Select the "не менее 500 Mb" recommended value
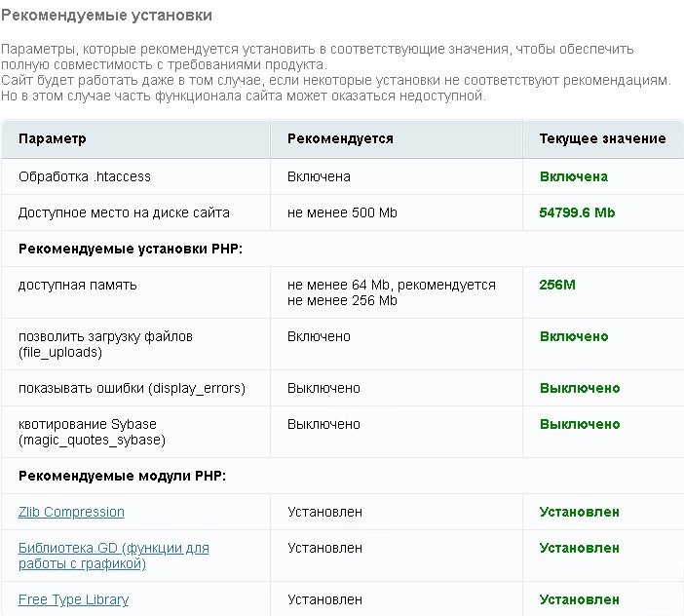 (342, 212)
